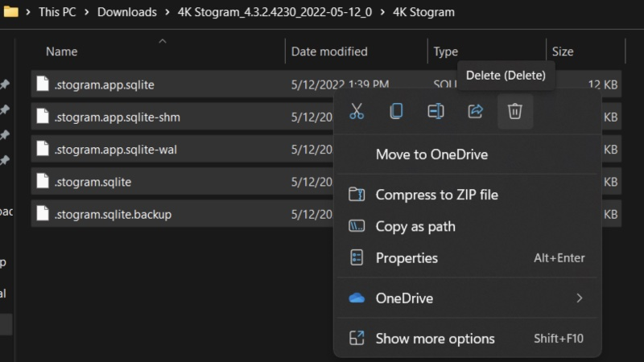This screenshot has width=644, height=362.
Task: Select file .stogram.app.sqlite-shm
Action: [x=117, y=117]
